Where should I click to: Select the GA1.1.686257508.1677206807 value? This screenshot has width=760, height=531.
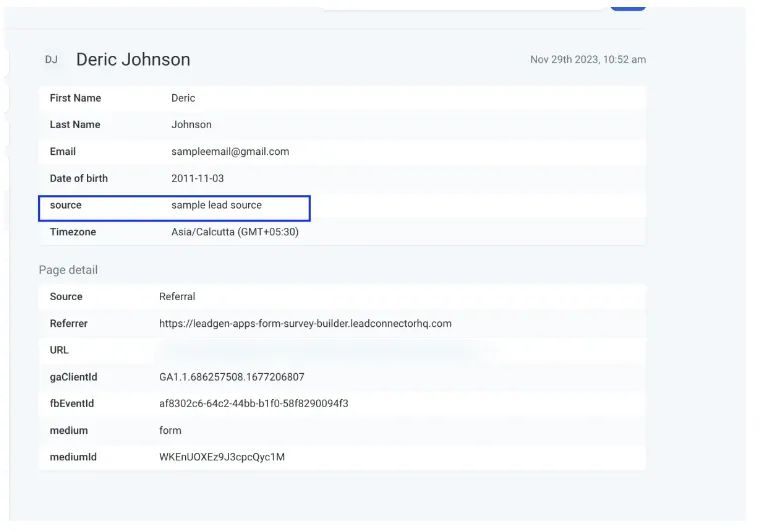232,377
